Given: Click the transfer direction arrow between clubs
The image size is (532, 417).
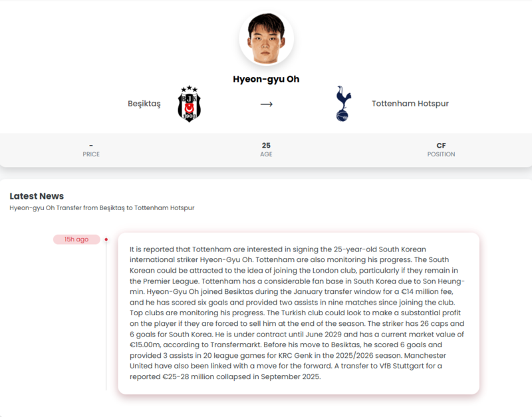Looking at the screenshot, I should tap(267, 104).
